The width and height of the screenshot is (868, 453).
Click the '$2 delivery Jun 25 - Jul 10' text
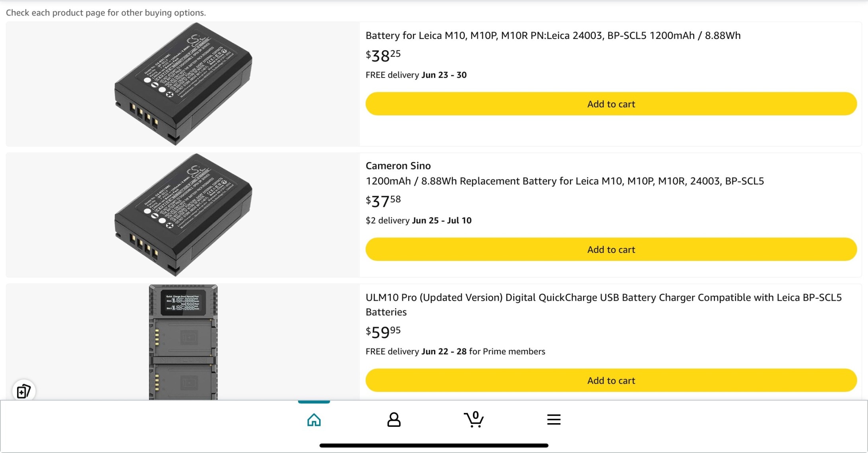(x=418, y=221)
